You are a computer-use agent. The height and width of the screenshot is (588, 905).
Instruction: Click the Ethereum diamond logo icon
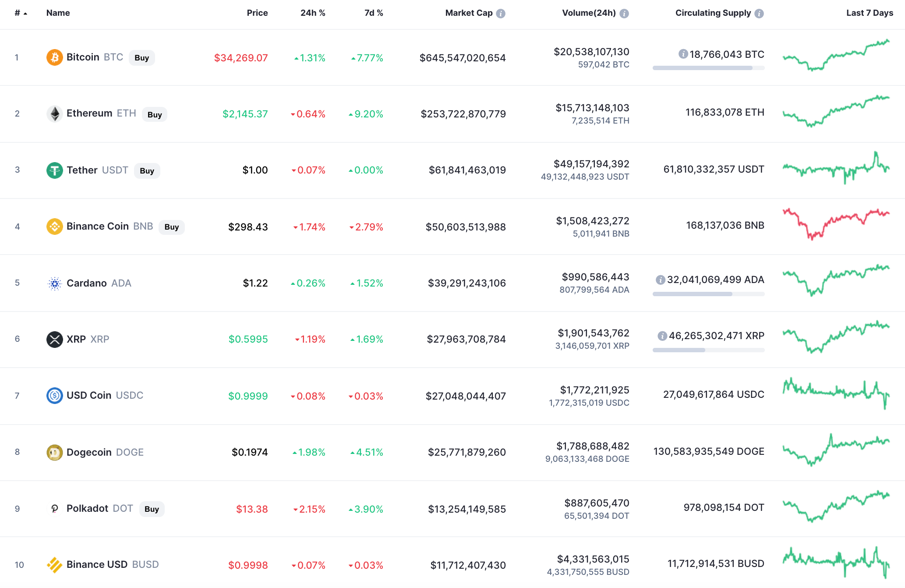[x=54, y=113]
